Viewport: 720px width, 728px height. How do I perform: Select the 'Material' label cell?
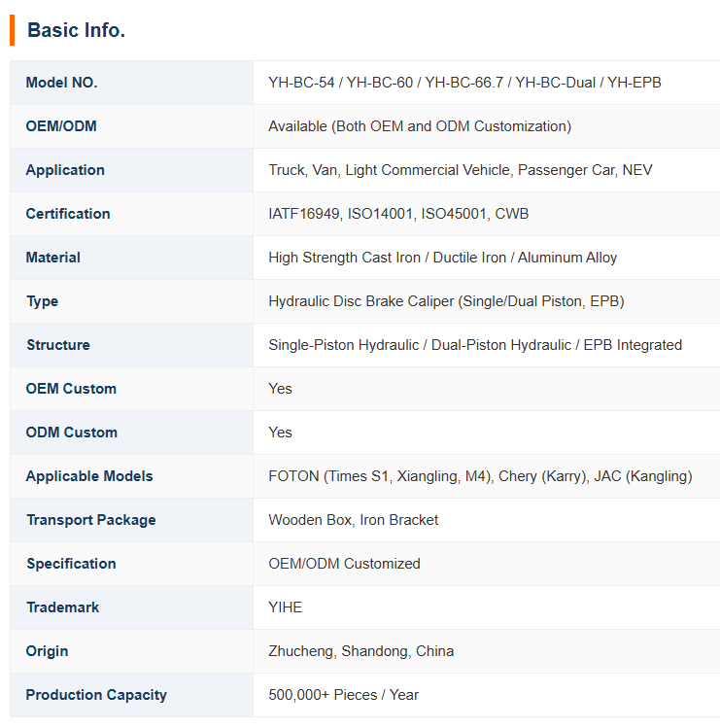132,258
